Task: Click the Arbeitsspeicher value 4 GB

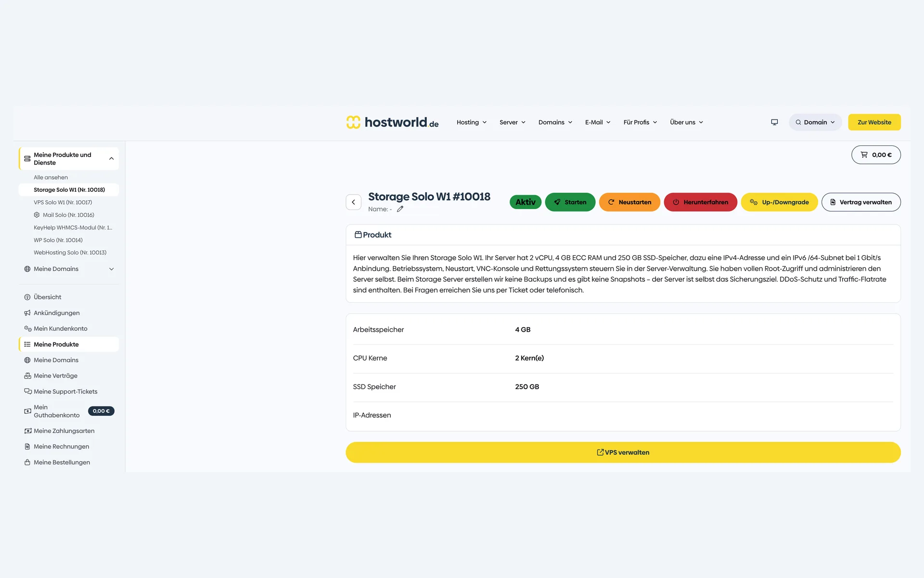Action: click(x=523, y=329)
